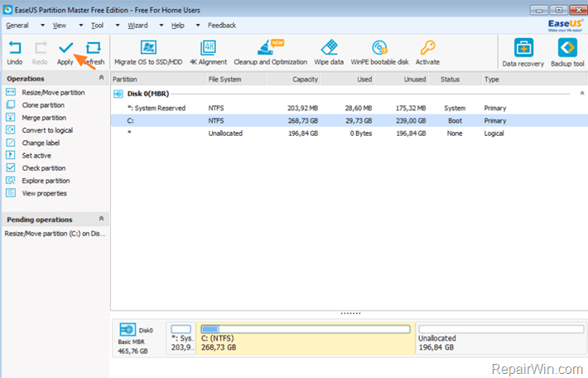Collapse the Disk 0(MBR) group

tap(582, 93)
